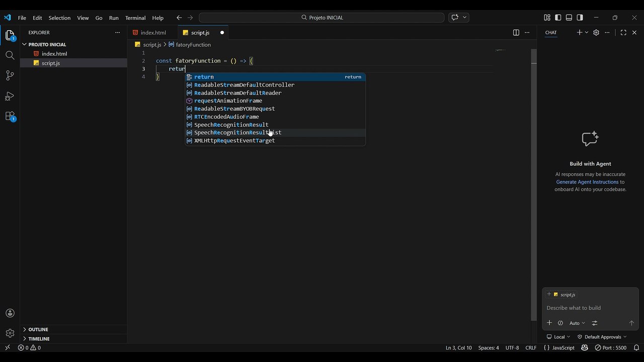The height and width of the screenshot is (362, 644).
Task: Switch to the index.html tab
Action: pyautogui.click(x=152, y=33)
